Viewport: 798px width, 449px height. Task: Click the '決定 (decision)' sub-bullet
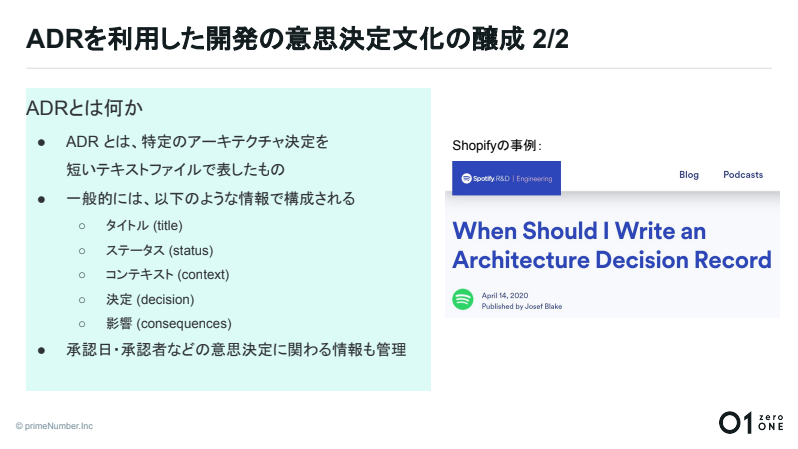point(149,299)
